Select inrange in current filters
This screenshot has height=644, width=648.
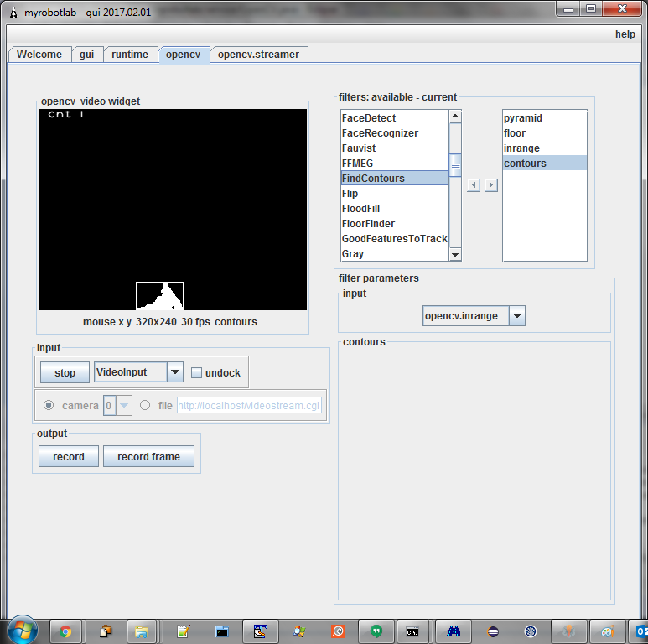tap(545, 148)
